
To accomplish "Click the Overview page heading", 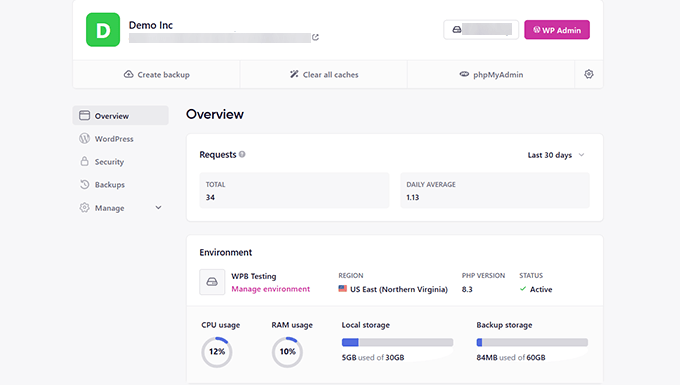I will [215, 114].
